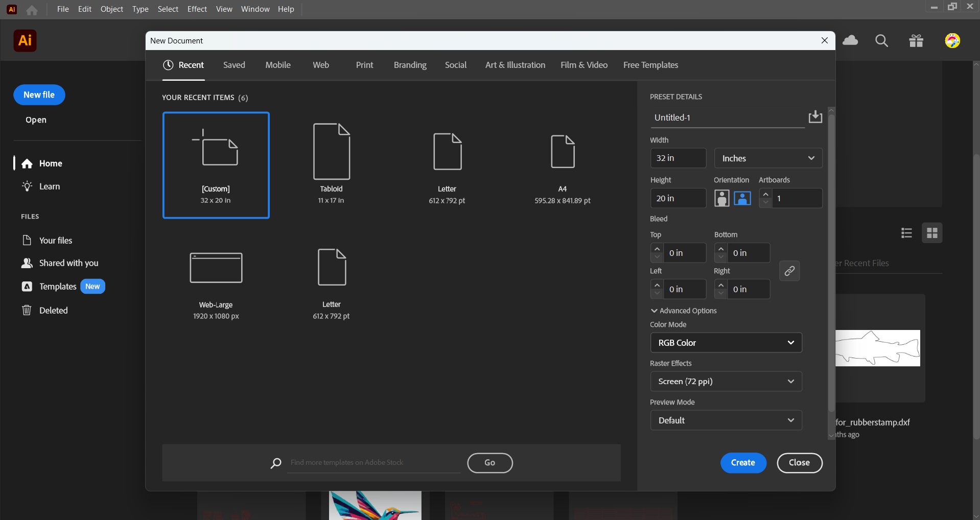Switch to the Print tab

364,65
